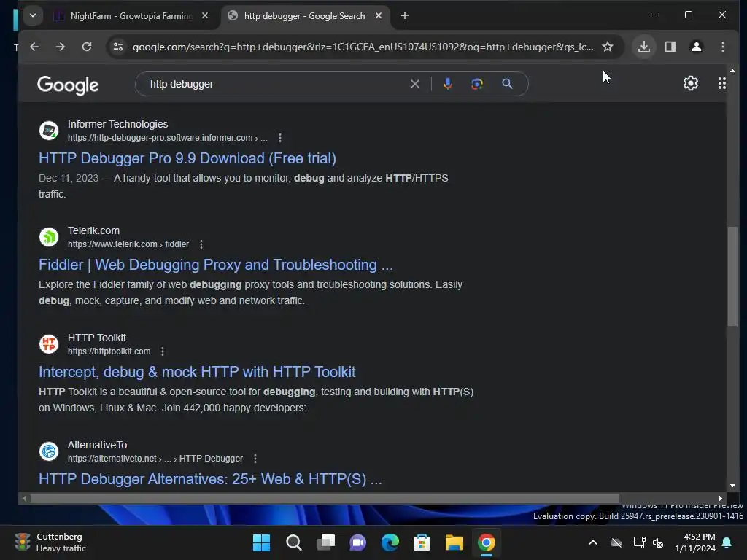Open Chrome side panel

(x=670, y=47)
